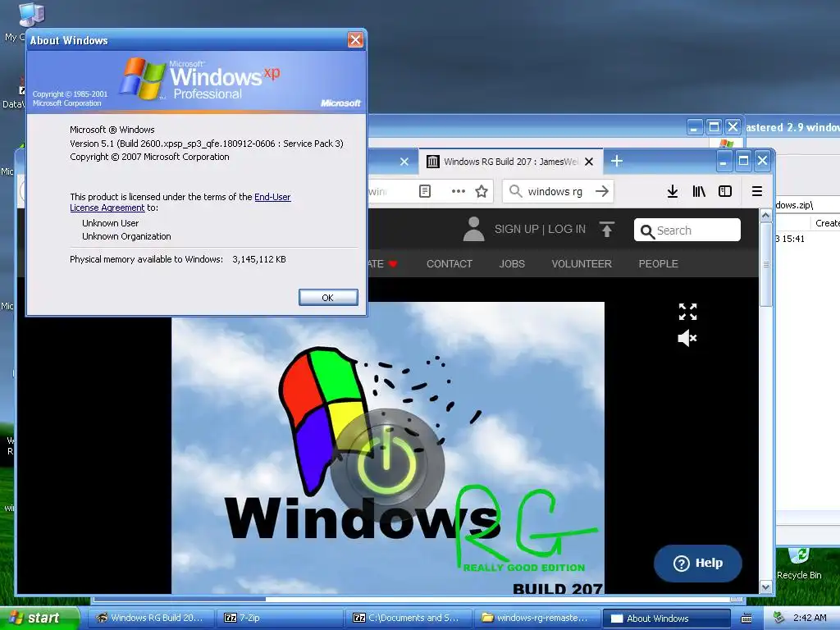This screenshot has width=840, height=630.
Task: Click the Start button
Action: pos(39,619)
